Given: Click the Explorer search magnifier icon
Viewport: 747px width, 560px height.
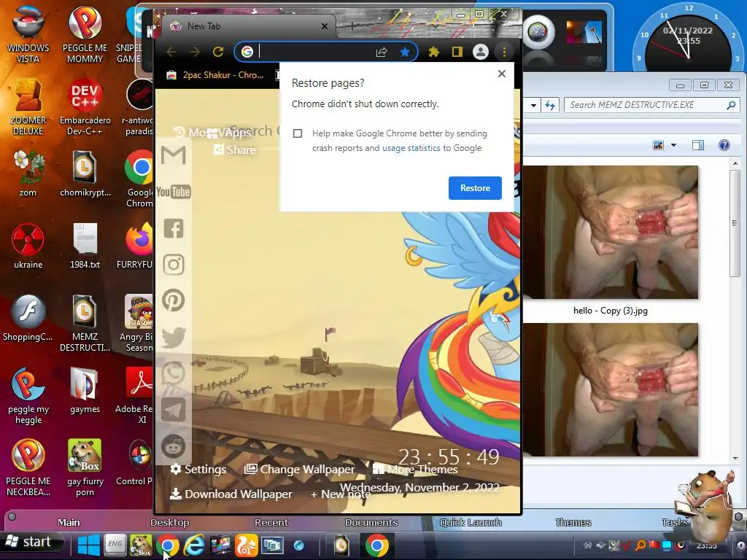Looking at the screenshot, I should [x=731, y=105].
